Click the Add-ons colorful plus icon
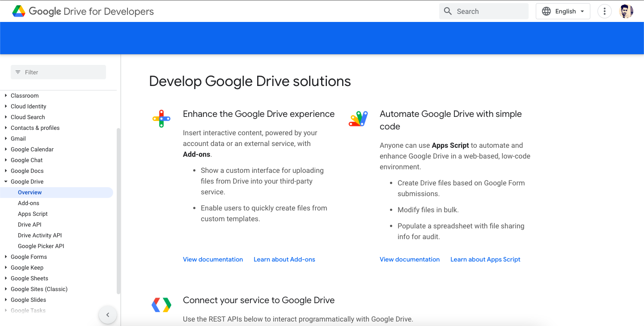The image size is (644, 326). [161, 119]
